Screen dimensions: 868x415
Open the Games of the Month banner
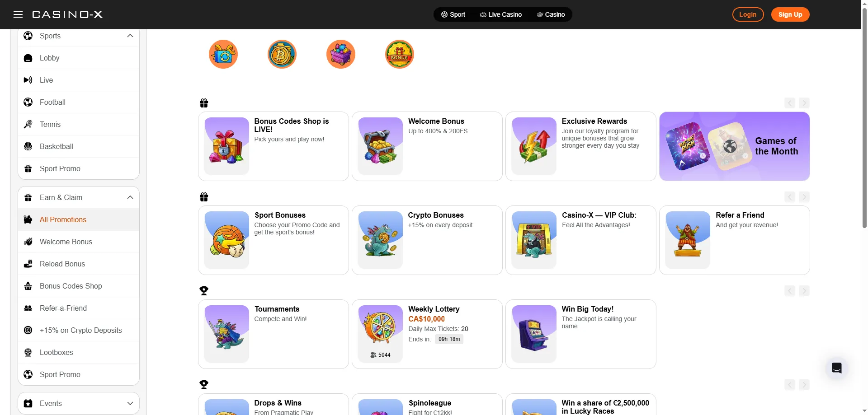point(734,146)
